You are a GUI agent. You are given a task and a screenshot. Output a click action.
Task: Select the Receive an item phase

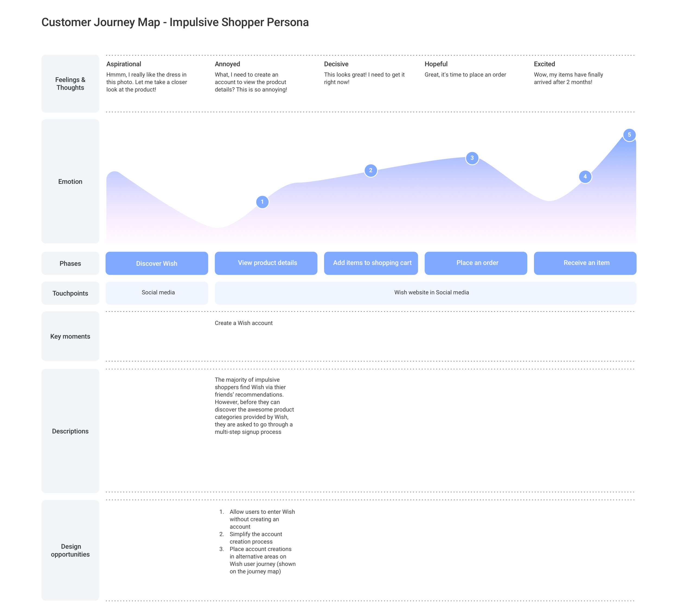585,263
